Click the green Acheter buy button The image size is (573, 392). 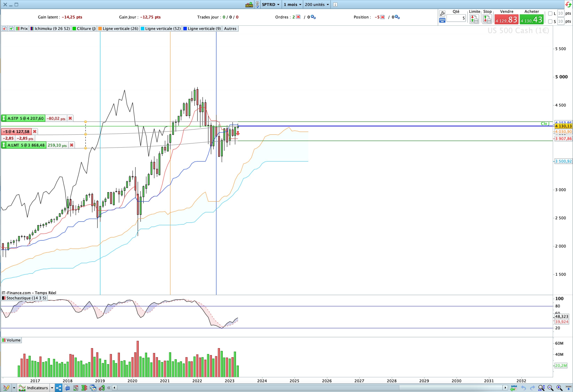pos(532,19)
